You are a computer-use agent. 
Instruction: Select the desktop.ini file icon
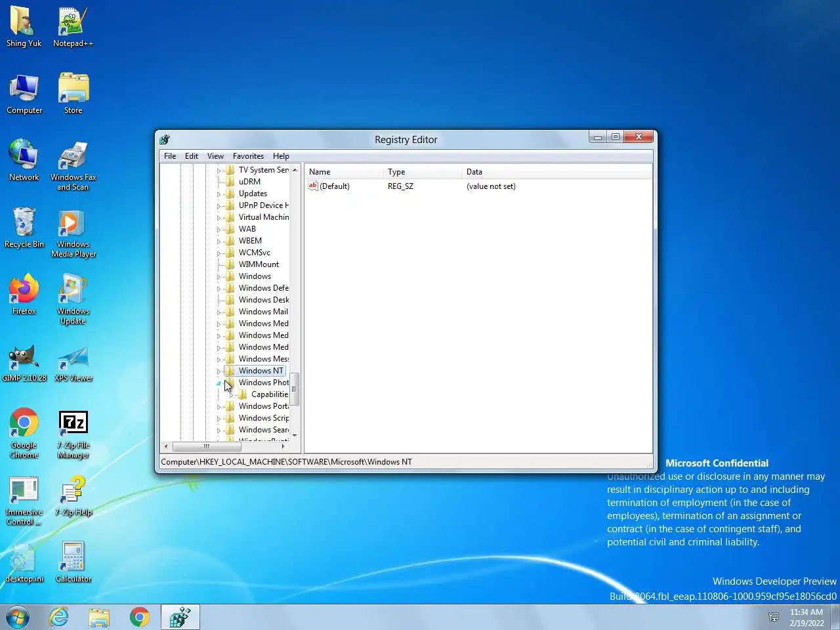pos(24,563)
